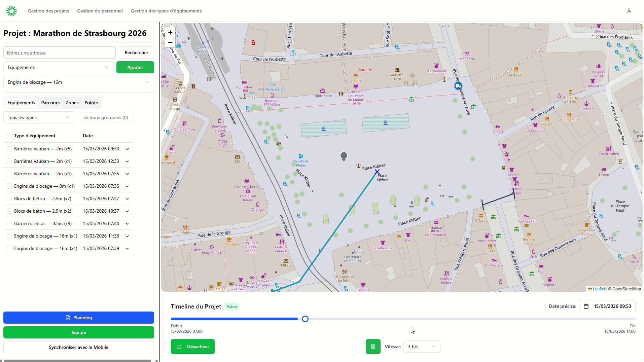Zoom out on the map
The height and width of the screenshot is (362, 644).
pyautogui.click(x=170, y=42)
